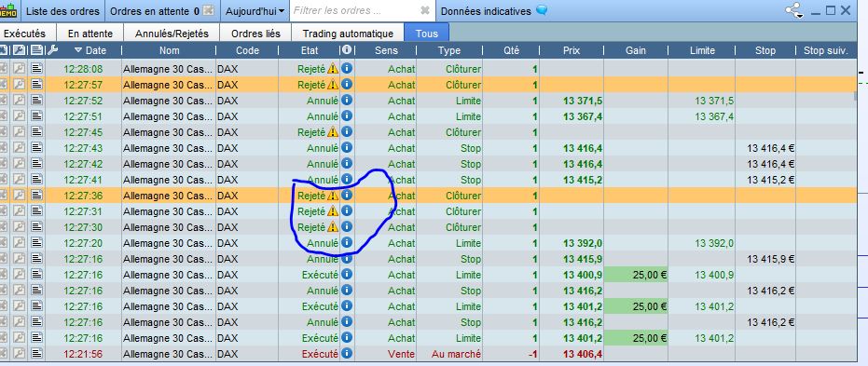Click the 25,00 € gain cell at 13 400,9
The height and width of the screenshot is (366, 868).
636,275
